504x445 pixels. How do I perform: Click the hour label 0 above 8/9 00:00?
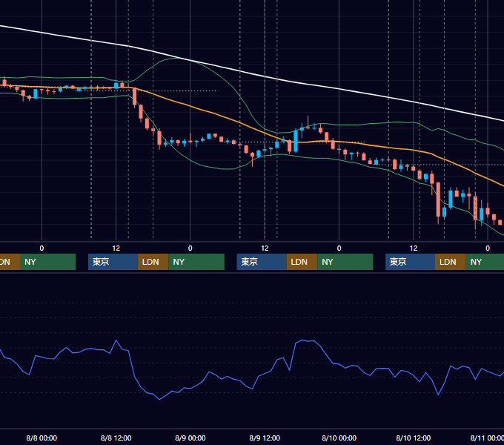[190, 248]
